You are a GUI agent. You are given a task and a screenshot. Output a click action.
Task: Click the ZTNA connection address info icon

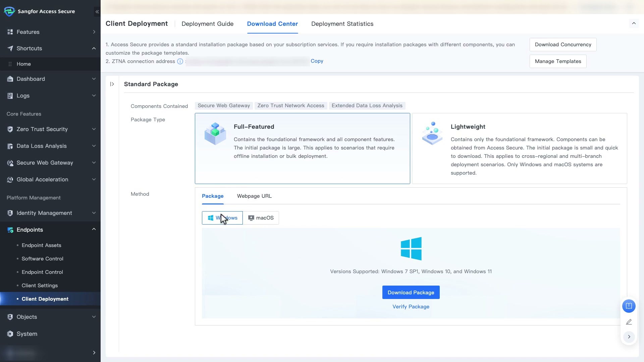point(180,61)
